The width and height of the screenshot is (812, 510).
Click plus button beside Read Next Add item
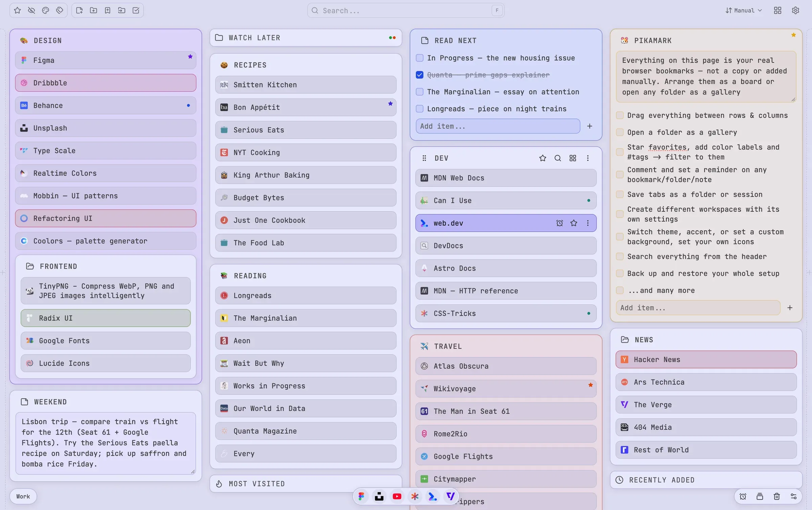click(590, 126)
